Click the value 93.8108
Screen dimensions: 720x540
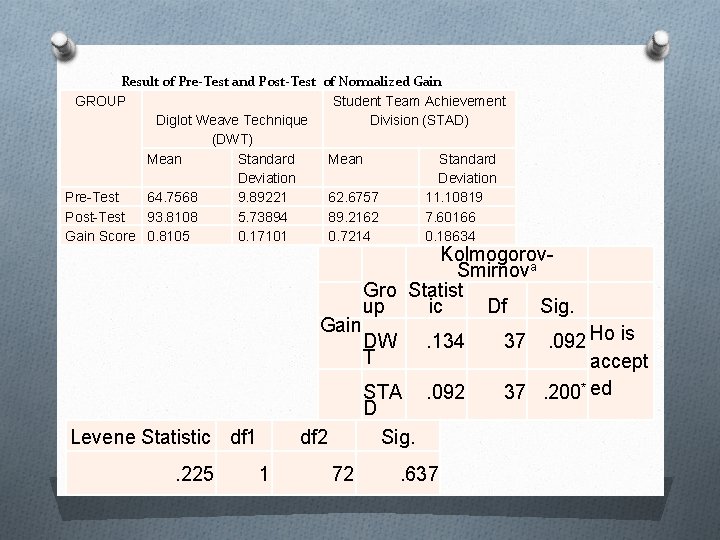coord(172,217)
